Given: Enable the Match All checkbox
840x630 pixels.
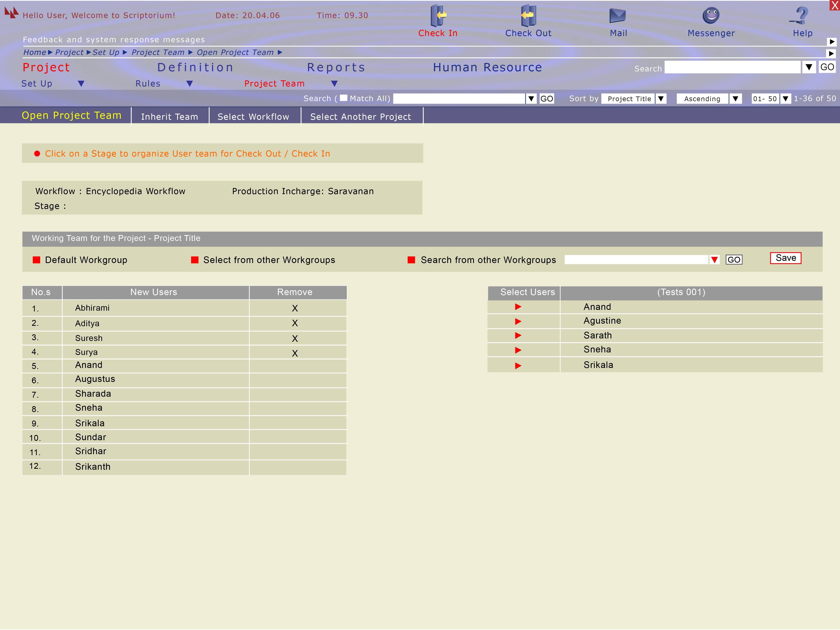Looking at the screenshot, I should pyautogui.click(x=343, y=98).
